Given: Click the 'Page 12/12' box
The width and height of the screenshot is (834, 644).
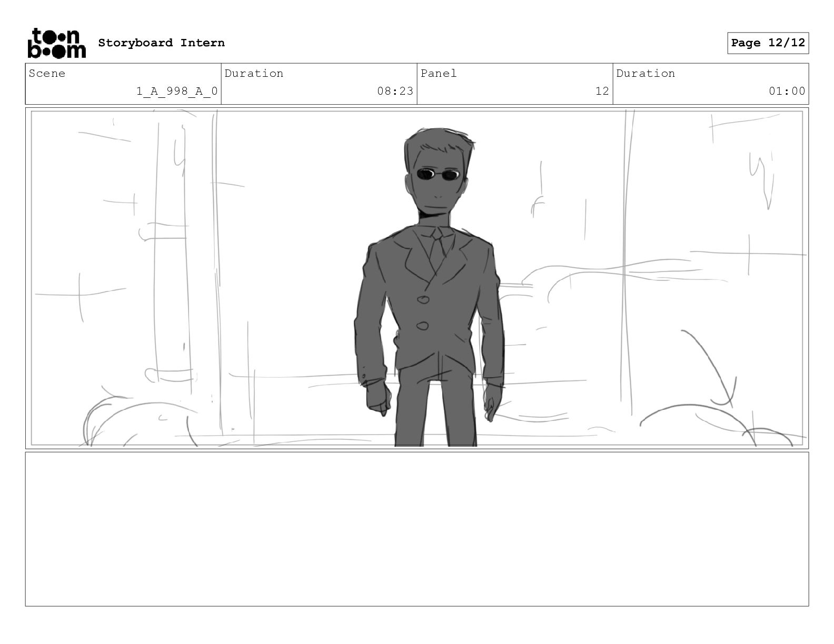Looking at the screenshot, I should tap(768, 43).
